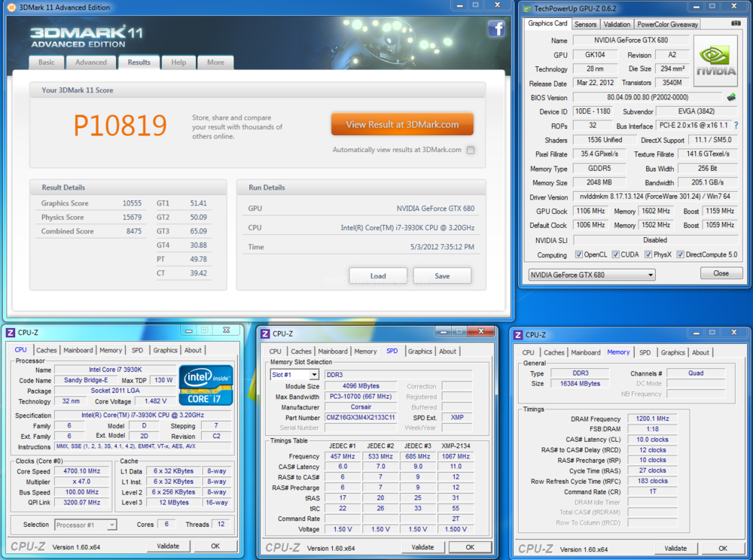The height and width of the screenshot is (560, 753).
Task: Click the Load button in Run Details
Action: click(x=378, y=276)
